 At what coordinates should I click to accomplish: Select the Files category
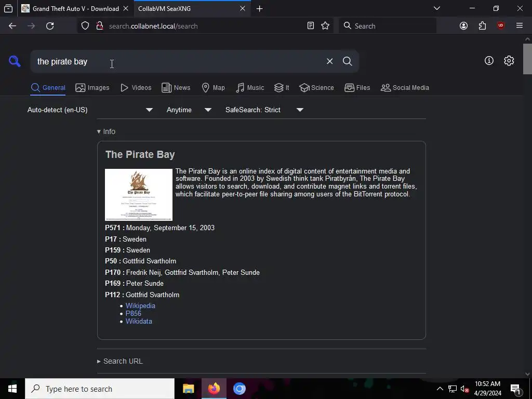357,87
